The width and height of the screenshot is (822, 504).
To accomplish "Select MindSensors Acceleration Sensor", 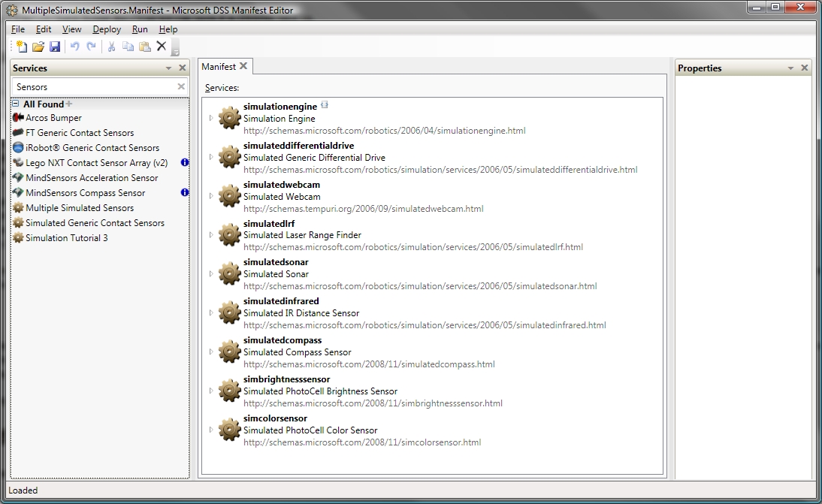I will 92,178.
